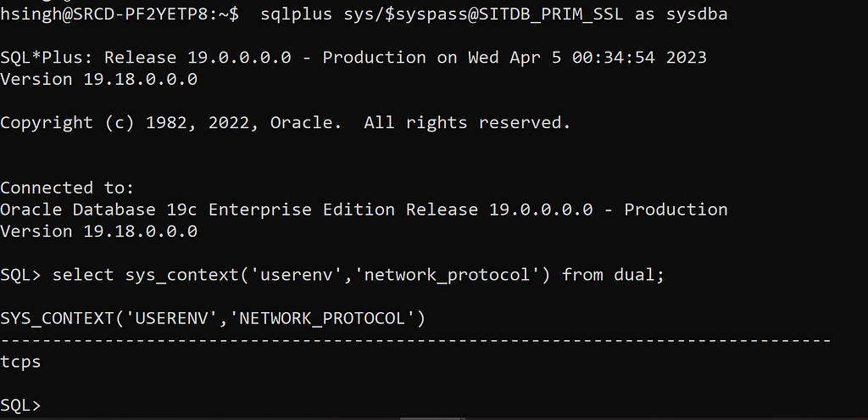Click 'sysdba' at the command line end

pyautogui.click(x=697, y=14)
